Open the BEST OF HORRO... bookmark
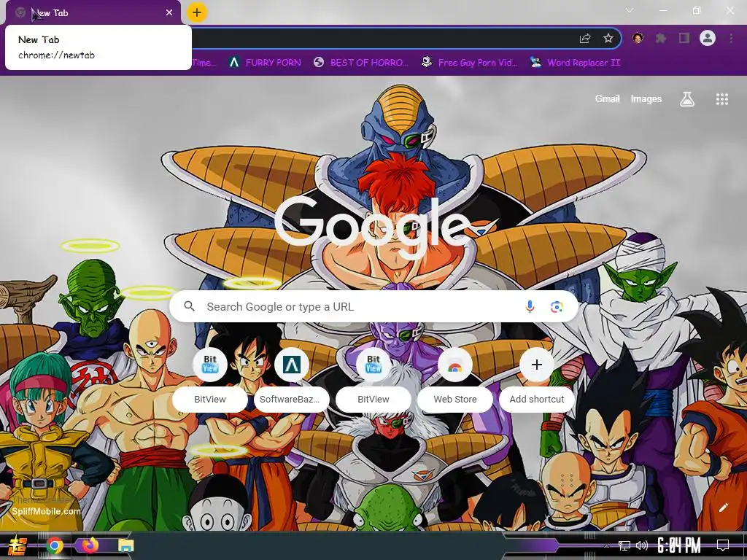Screen dimensions: 747x560 coord(361,63)
